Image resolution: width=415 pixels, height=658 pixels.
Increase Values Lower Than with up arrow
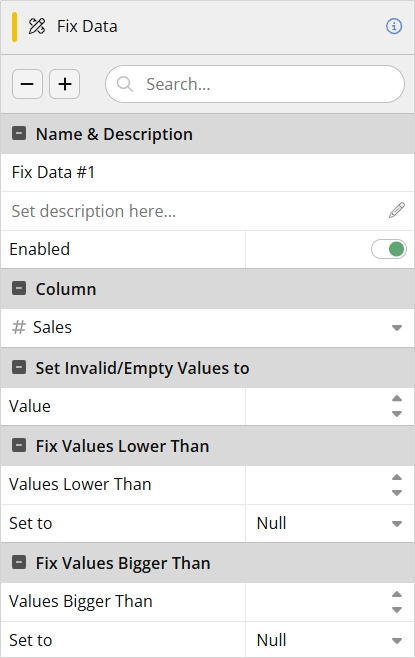(397, 477)
